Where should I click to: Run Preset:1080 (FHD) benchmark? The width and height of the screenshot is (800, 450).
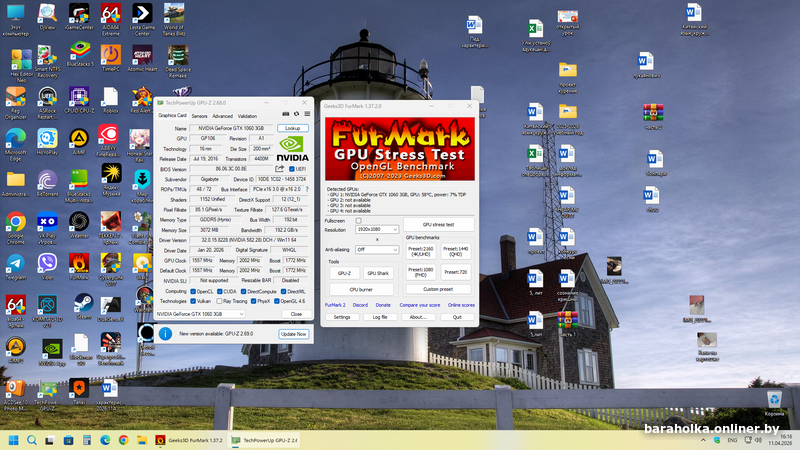pyautogui.click(x=421, y=272)
